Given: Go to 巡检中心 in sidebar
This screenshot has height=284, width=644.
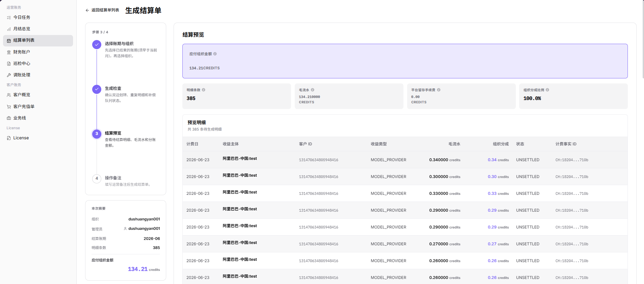Looking at the screenshot, I should pyautogui.click(x=38, y=64).
